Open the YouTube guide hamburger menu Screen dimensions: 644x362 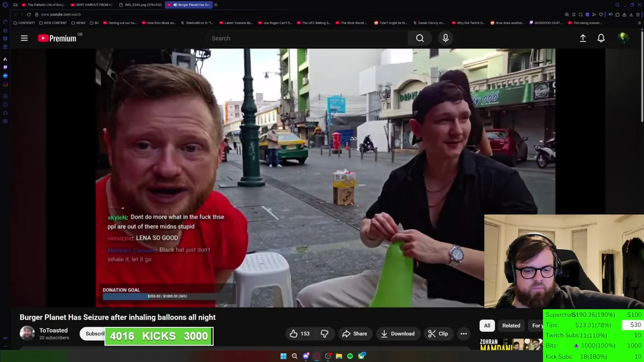click(x=24, y=38)
